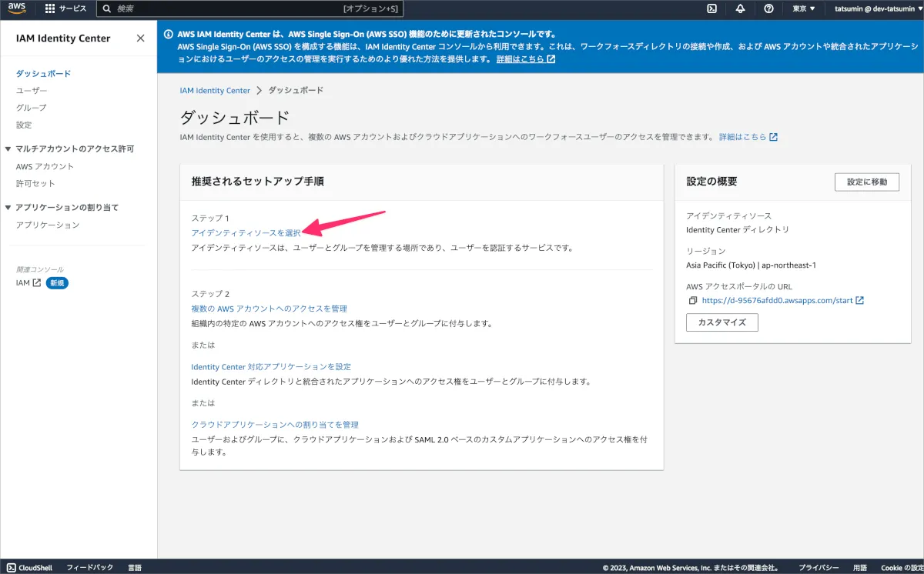Image resolution: width=924 pixels, height=574 pixels.
Task: Collapse the multi-account access permissions section
Action: click(x=8, y=149)
